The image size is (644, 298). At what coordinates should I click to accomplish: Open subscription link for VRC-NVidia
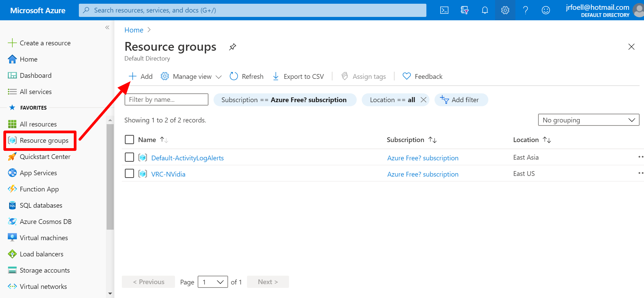click(x=423, y=174)
